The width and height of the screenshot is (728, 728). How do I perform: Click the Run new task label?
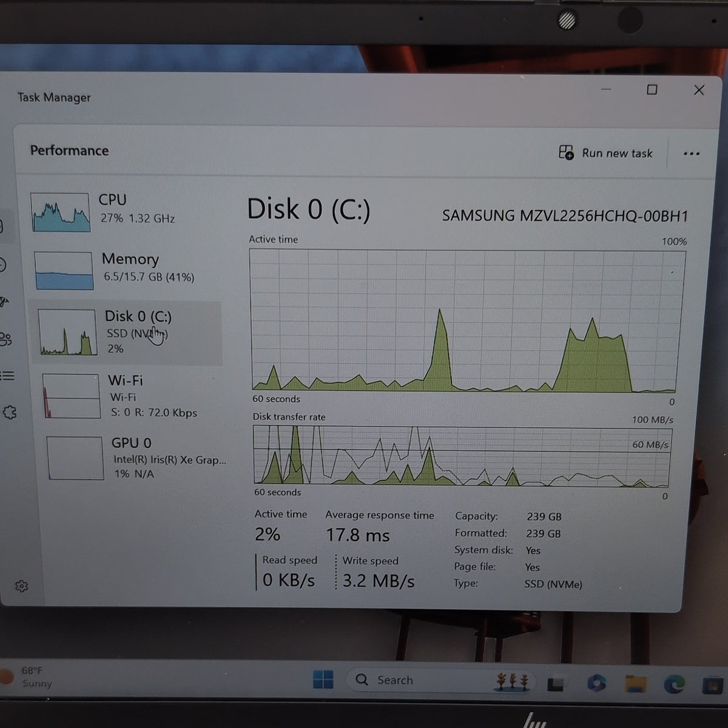click(617, 153)
